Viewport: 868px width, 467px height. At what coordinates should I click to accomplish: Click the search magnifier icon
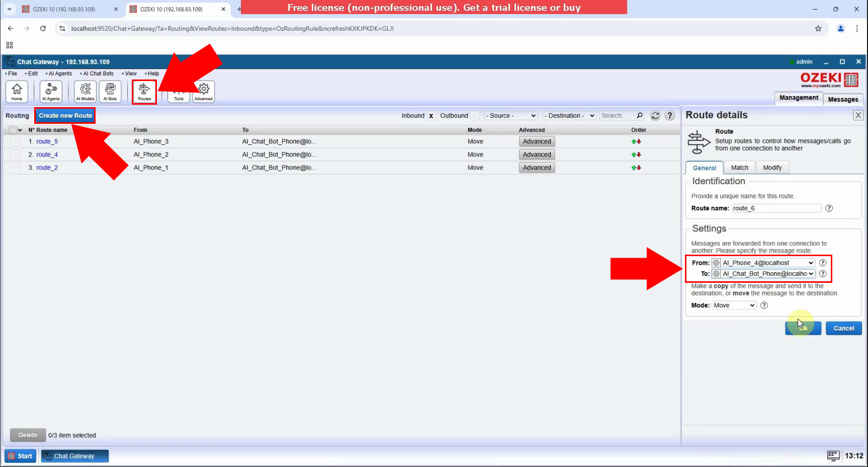click(640, 116)
